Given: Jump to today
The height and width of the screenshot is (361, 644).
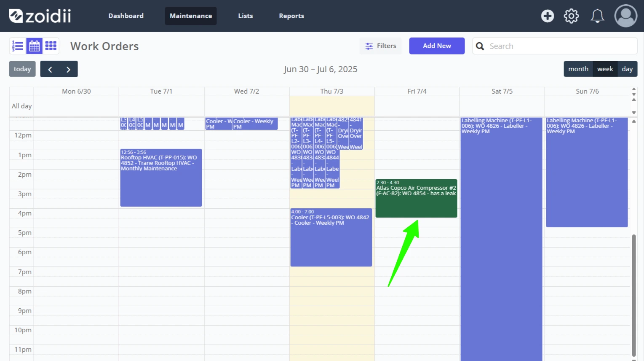Looking at the screenshot, I should click(22, 69).
